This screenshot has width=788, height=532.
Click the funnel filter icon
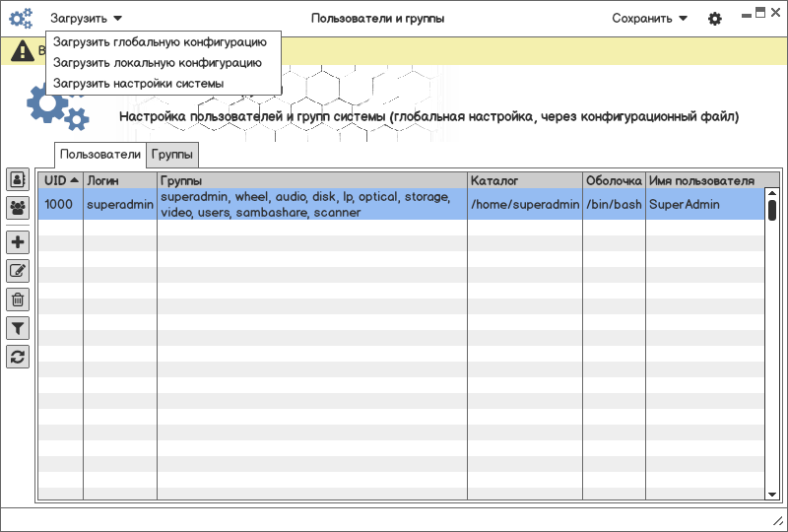18,328
